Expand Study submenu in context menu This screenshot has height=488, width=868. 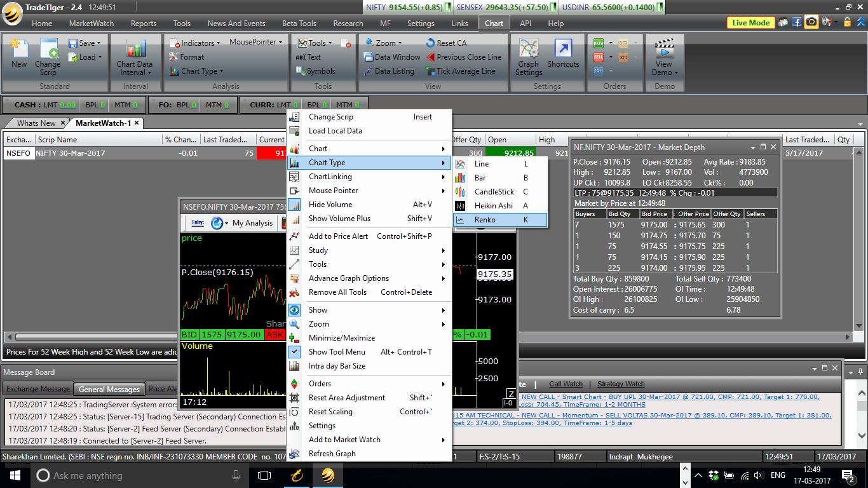(x=369, y=250)
